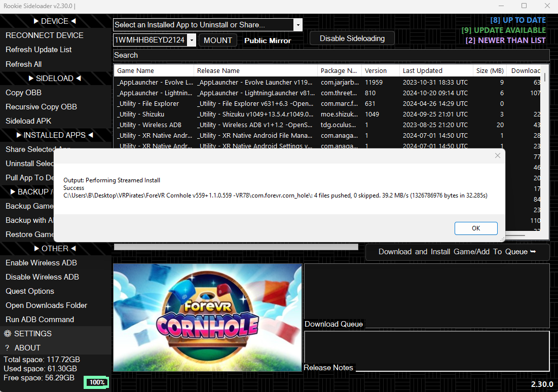This screenshot has width=558, height=392.
Task: Collapse the DEVICE section header
Action: (x=55, y=21)
